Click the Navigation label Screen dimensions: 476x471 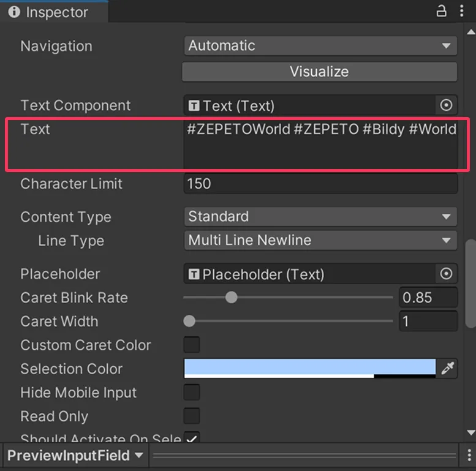click(56, 46)
